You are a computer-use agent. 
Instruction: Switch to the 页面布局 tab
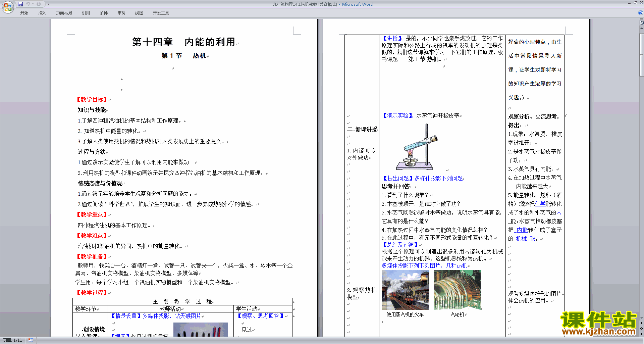click(64, 13)
